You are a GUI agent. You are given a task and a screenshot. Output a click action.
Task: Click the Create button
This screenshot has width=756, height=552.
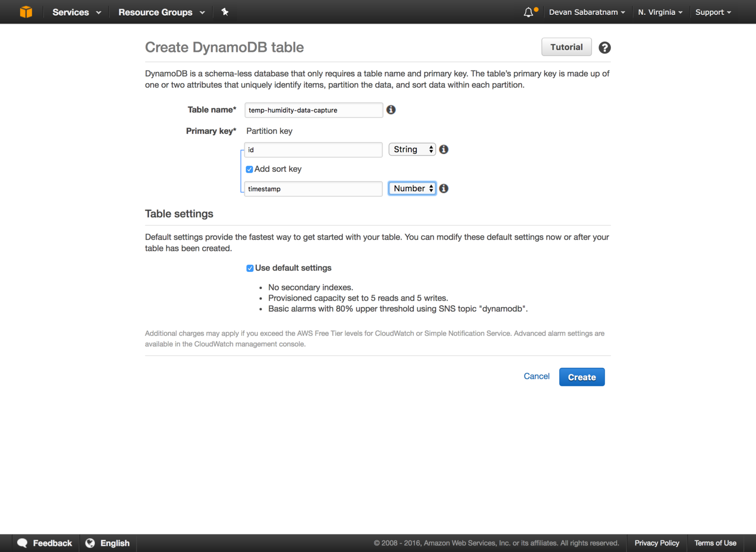tap(582, 377)
